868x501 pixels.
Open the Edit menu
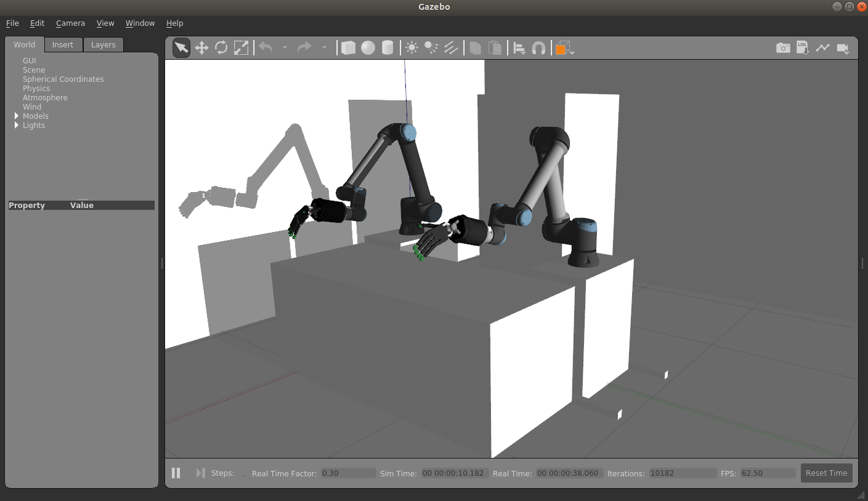point(38,23)
